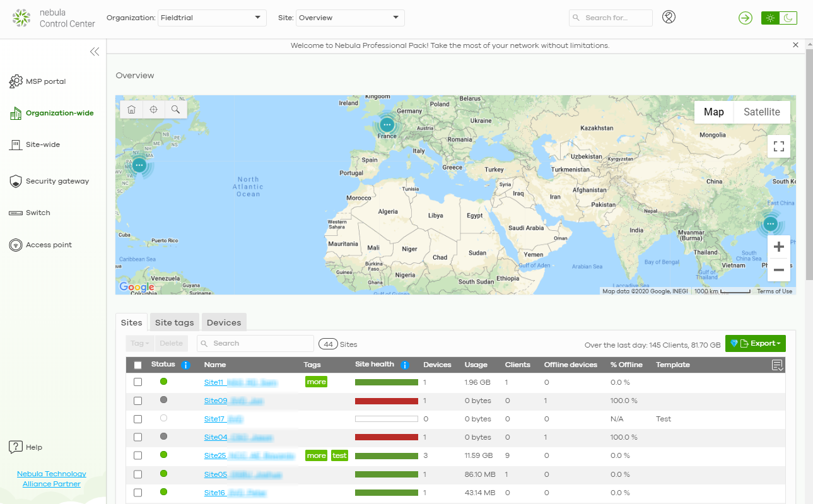813x504 pixels.
Task: Switch to the Devices tab
Action: [224, 322]
